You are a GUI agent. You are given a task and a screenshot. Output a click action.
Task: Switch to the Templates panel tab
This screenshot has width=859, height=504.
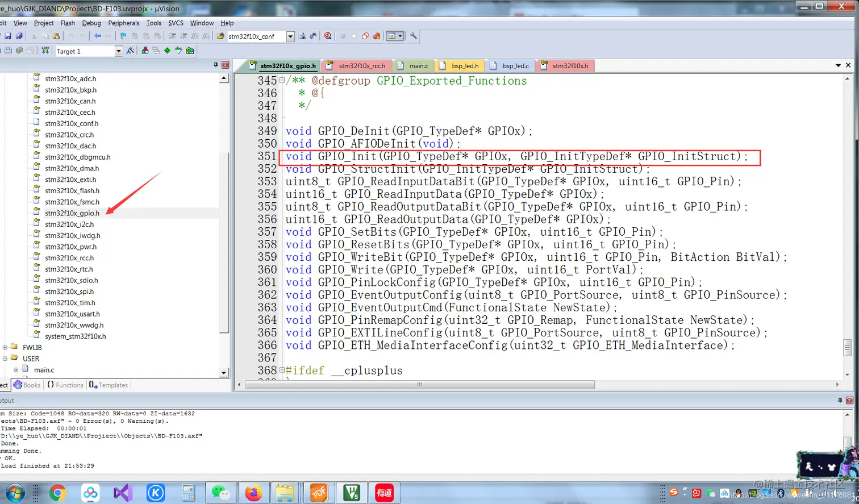click(108, 385)
